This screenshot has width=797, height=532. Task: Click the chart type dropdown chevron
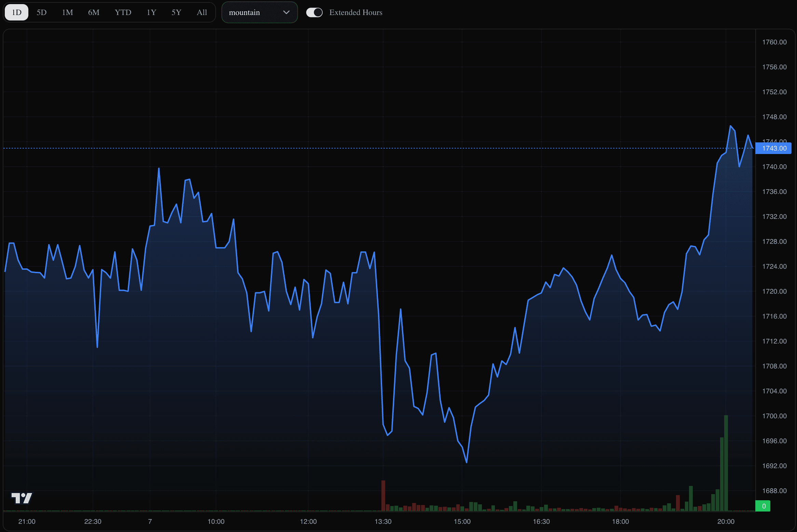(x=286, y=13)
